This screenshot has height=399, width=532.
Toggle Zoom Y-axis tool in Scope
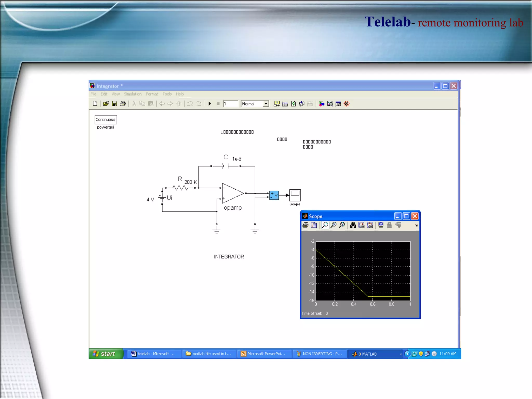point(342,225)
